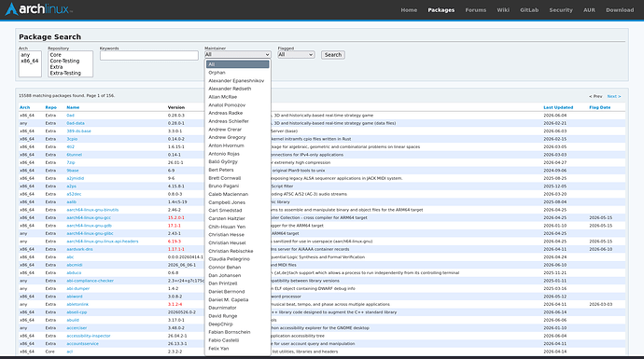The image size is (644, 359).
Task: Open the aarch64-linux-gnu-gcc package
Action: pos(89,218)
